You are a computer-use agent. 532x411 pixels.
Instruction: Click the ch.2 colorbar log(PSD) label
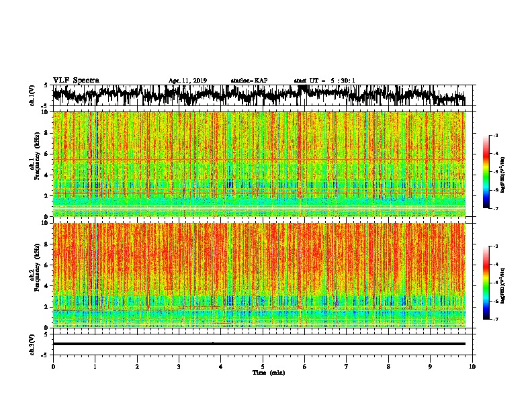click(502, 285)
